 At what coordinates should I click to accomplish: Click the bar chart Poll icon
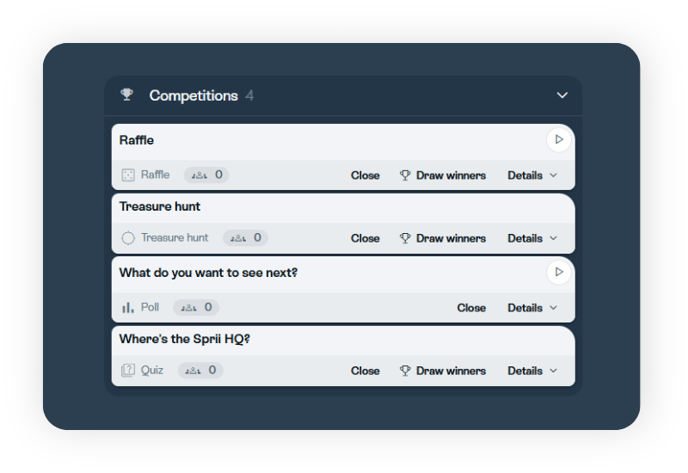click(x=128, y=308)
